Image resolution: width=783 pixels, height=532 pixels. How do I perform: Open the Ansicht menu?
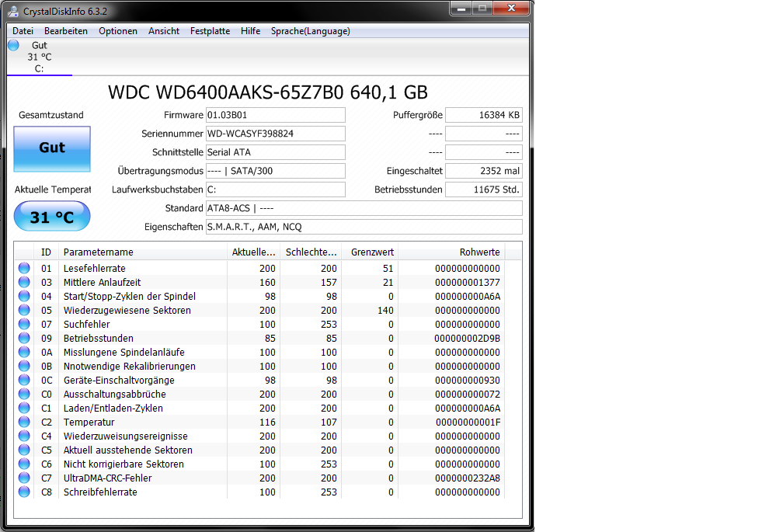(164, 31)
